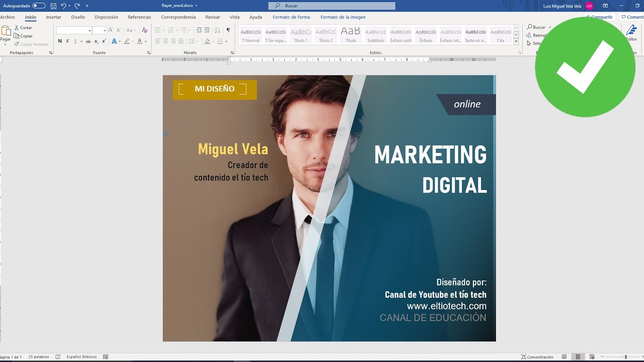Screen dimensions: 644x362
Task: Apply the Subtítulo style
Action: click(375, 35)
